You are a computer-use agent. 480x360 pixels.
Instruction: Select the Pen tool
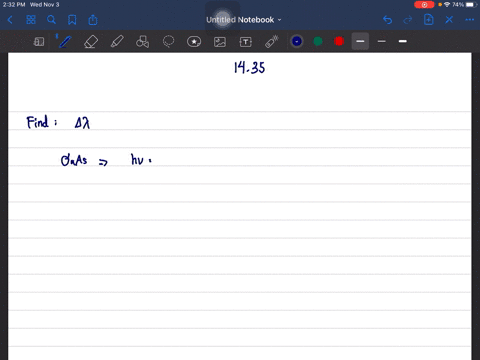click(x=65, y=42)
